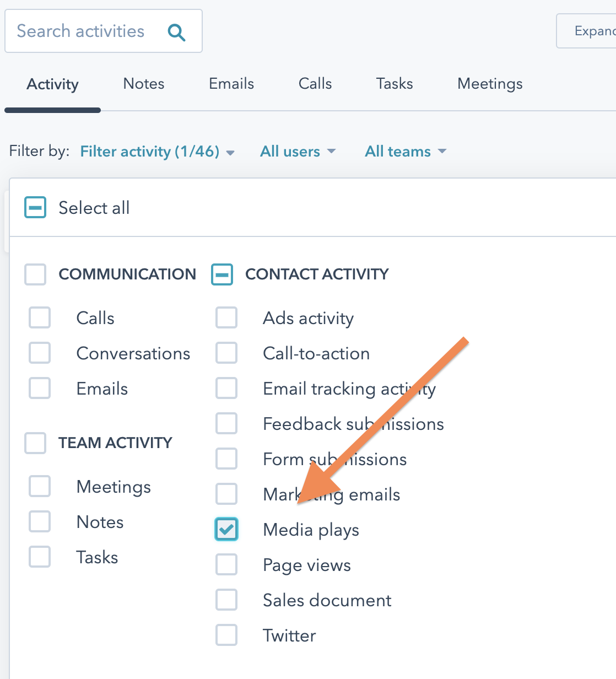The height and width of the screenshot is (679, 616).
Task: Tick the Team Activity category checkbox
Action: [x=35, y=443]
